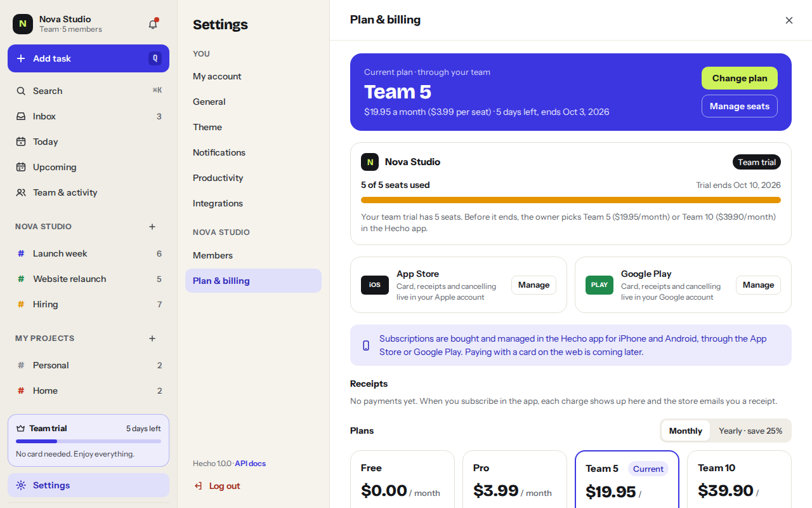The image size is (812, 508).
Task: Click the Receipts heading
Action: pyautogui.click(x=369, y=384)
